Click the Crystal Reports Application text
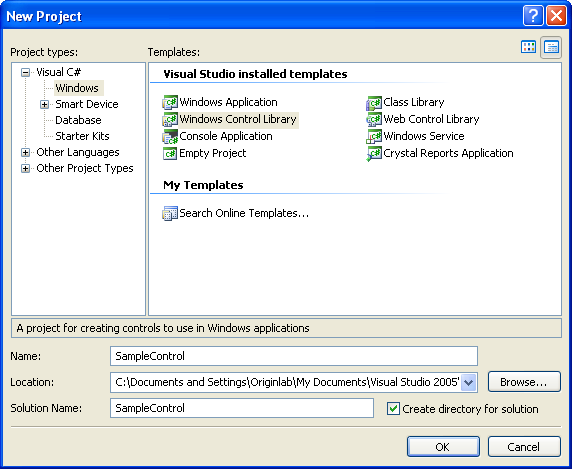This screenshot has width=572, height=469. 448,153
